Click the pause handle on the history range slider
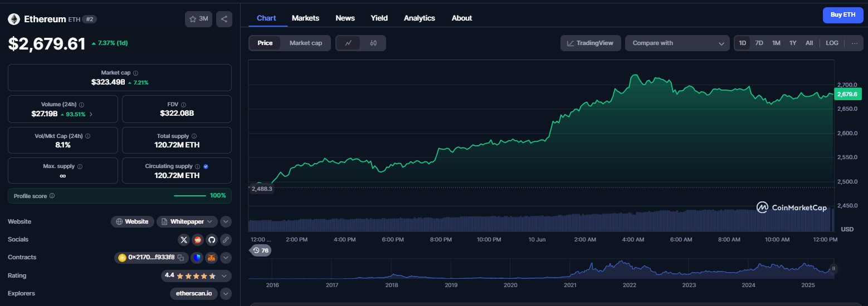Viewport: 868px width, 306px height. pyautogui.click(x=834, y=268)
